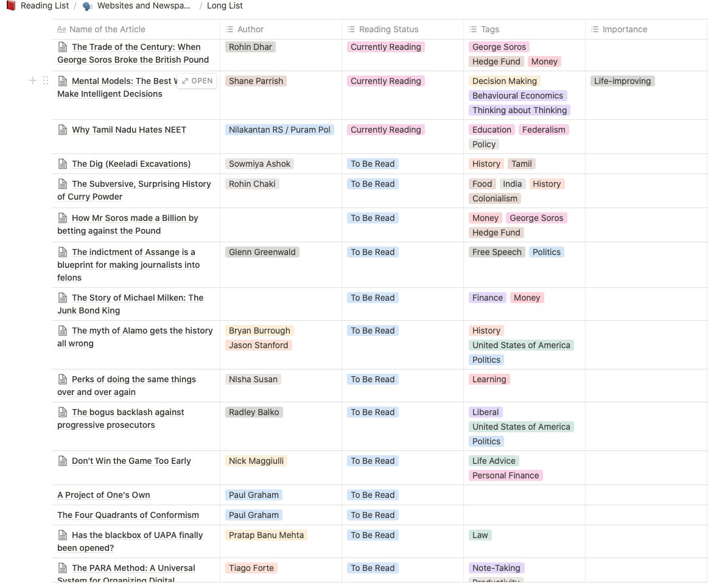The image size is (708, 588).
Task: Open the Importance column header menu
Action: tap(646, 29)
